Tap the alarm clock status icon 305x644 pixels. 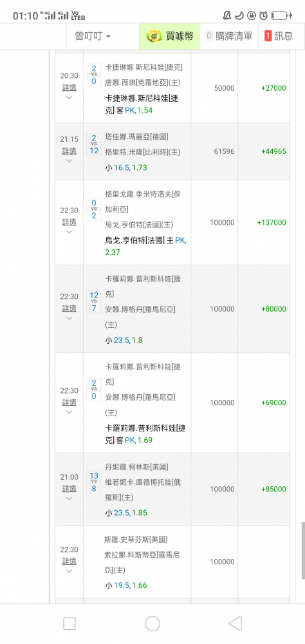[264, 15]
